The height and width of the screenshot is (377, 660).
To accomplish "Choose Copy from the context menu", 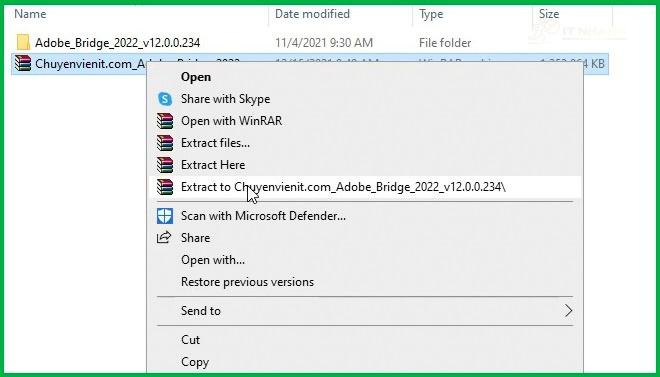I will point(195,362).
